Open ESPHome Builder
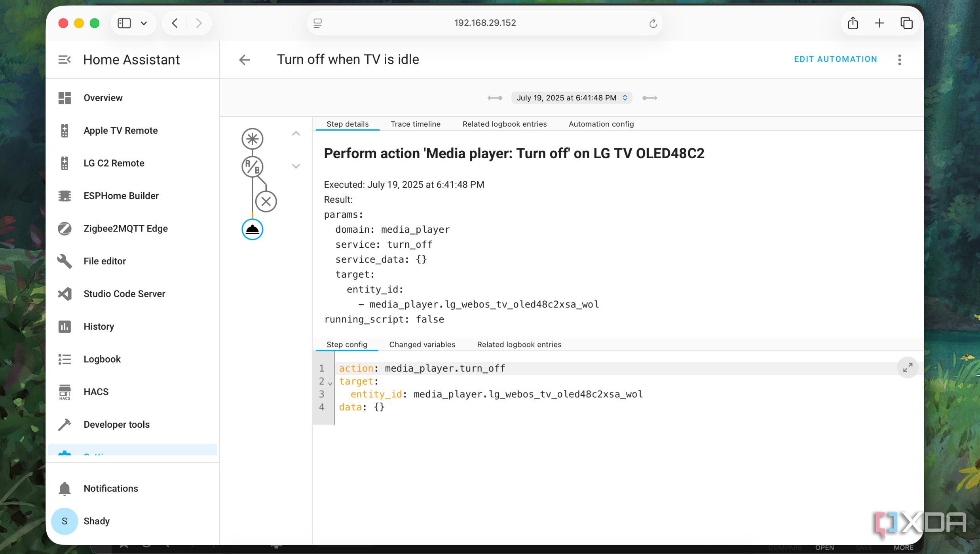The width and height of the screenshot is (980, 554). [133, 196]
